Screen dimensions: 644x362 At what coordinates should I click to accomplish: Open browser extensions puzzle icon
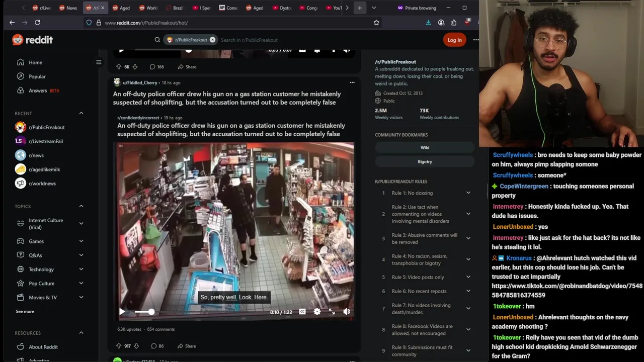pyautogui.click(x=454, y=23)
